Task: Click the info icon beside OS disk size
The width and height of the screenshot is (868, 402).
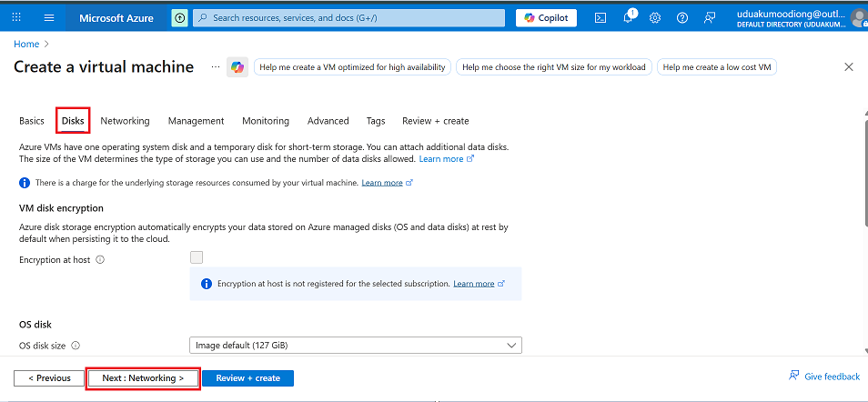Action: 76,346
